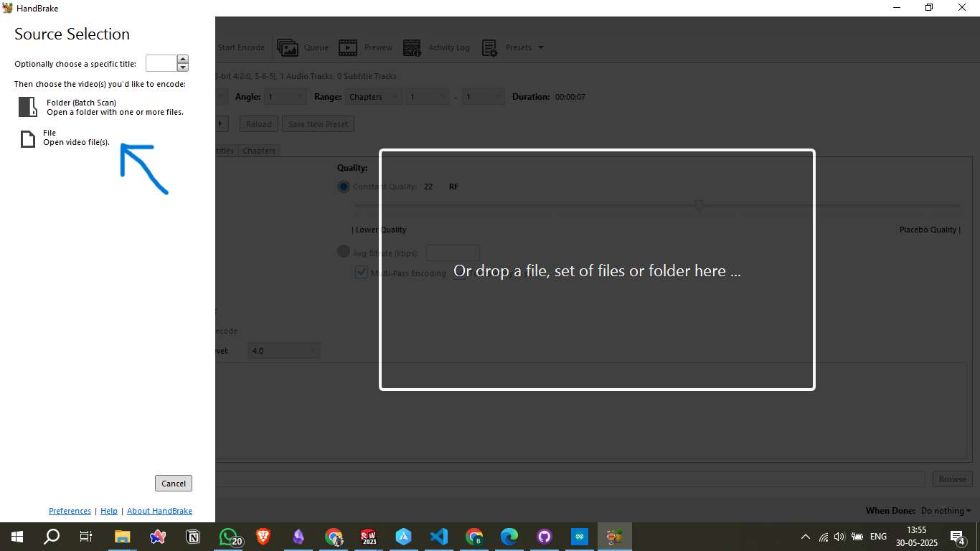Click the "File" label text
980x551 pixels.
[x=50, y=133]
